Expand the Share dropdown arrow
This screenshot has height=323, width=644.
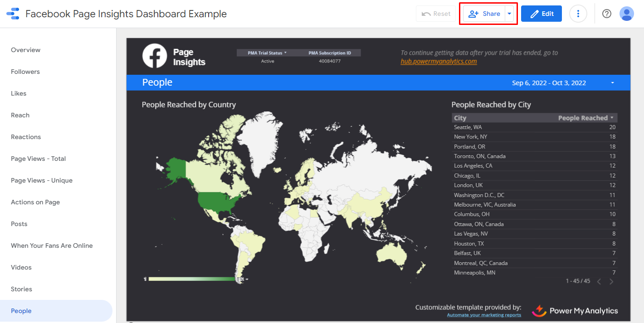[509, 14]
